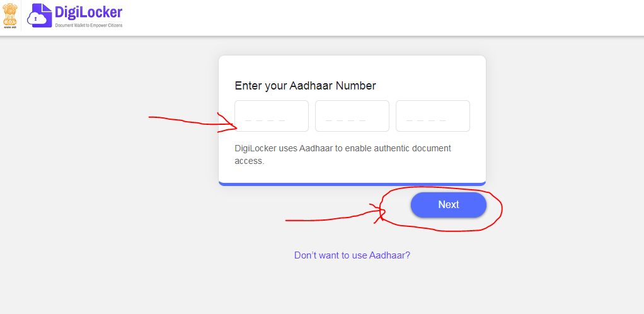The width and height of the screenshot is (644, 314).
Task: Focus the middle Aadhaar digit group field
Action: point(352,116)
